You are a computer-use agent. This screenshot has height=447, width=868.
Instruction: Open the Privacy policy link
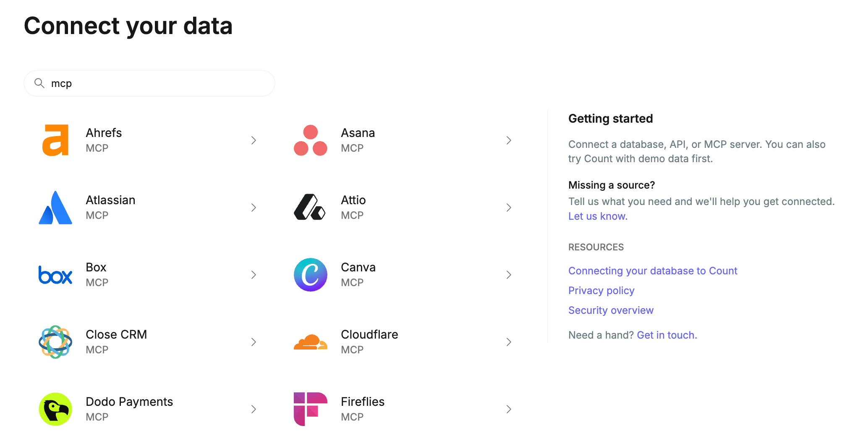[601, 291]
